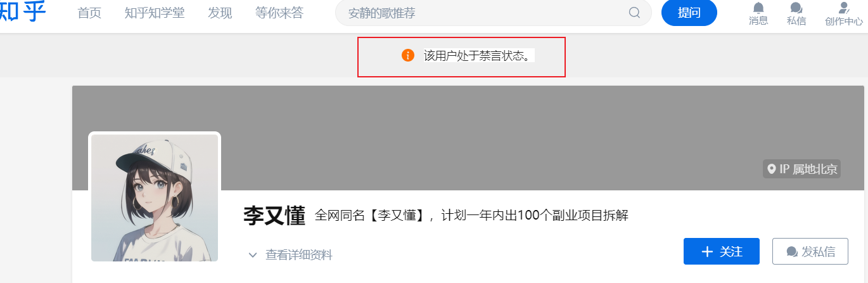The height and width of the screenshot is (283, 868).
Task: Click the search magnifier icon
Action: pyautogui.click(x=634, y=13)
